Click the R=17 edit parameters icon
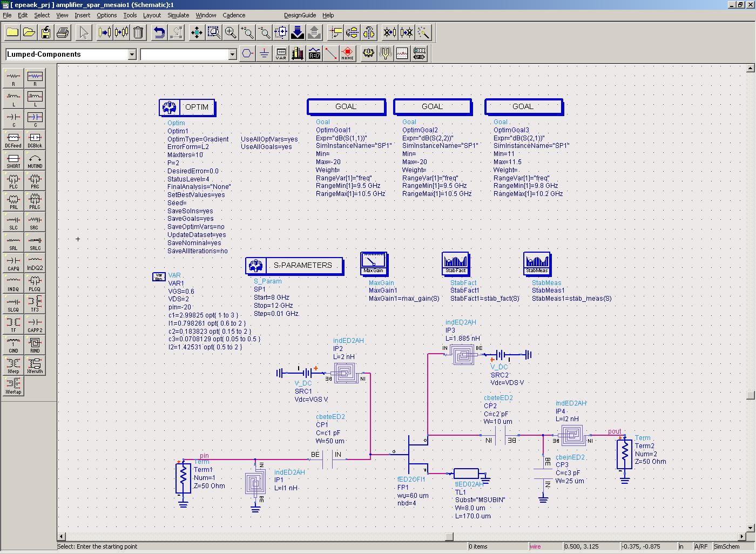The image size is (756, 554). 314,53
